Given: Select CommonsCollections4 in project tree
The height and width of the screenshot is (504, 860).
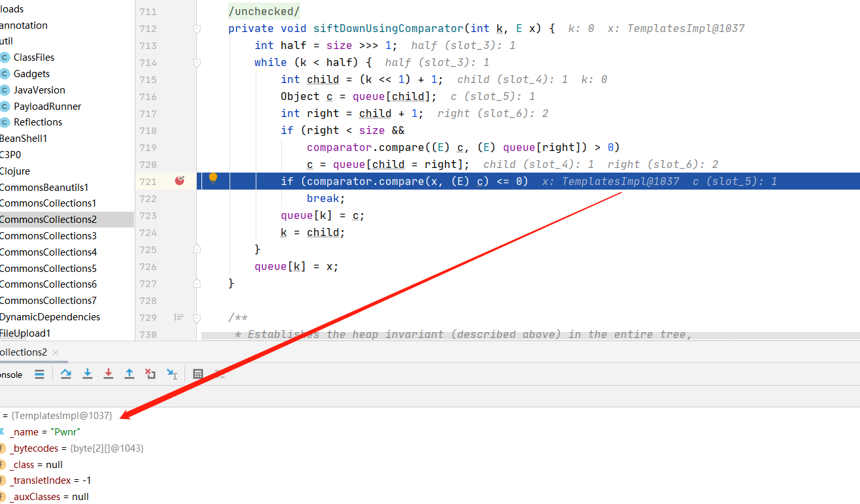Looking at the screenshot, I should click(x=48, y=252).
